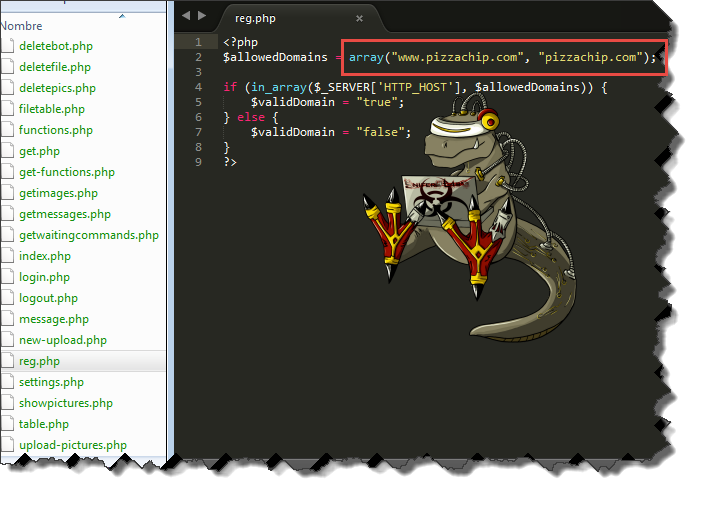Open getwaitingcommands.php file
This screenshot has width=709, height=508.
tap(89, 235)
